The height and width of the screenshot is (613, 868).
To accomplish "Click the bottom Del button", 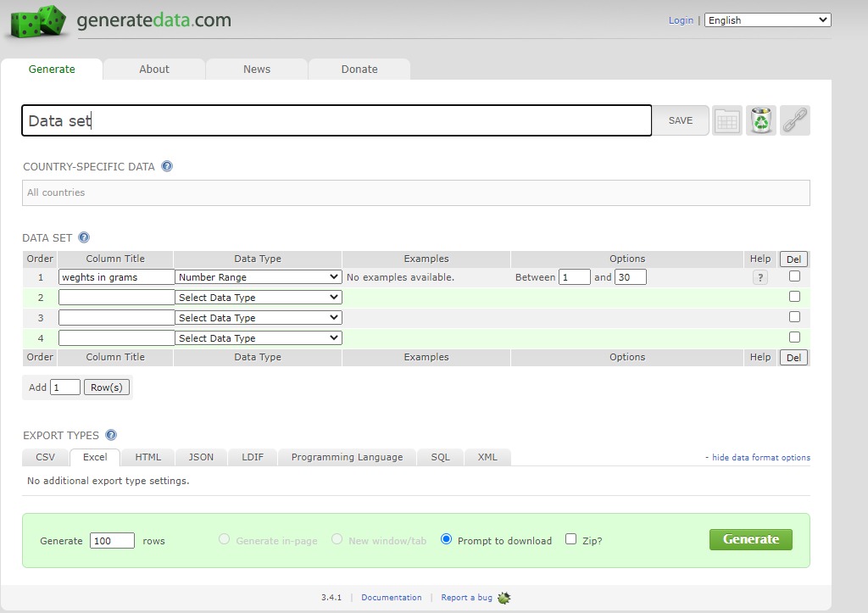I will point(793,358).
